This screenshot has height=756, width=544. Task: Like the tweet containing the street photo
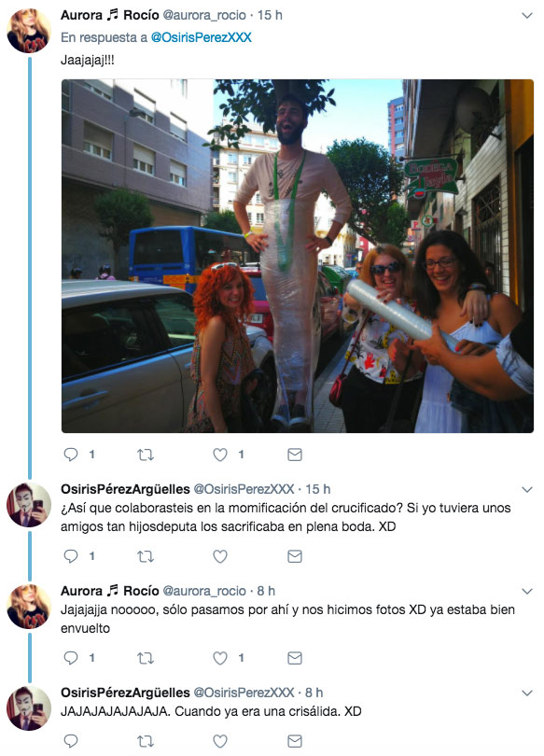pyautogui.click(x=220, y=455)
